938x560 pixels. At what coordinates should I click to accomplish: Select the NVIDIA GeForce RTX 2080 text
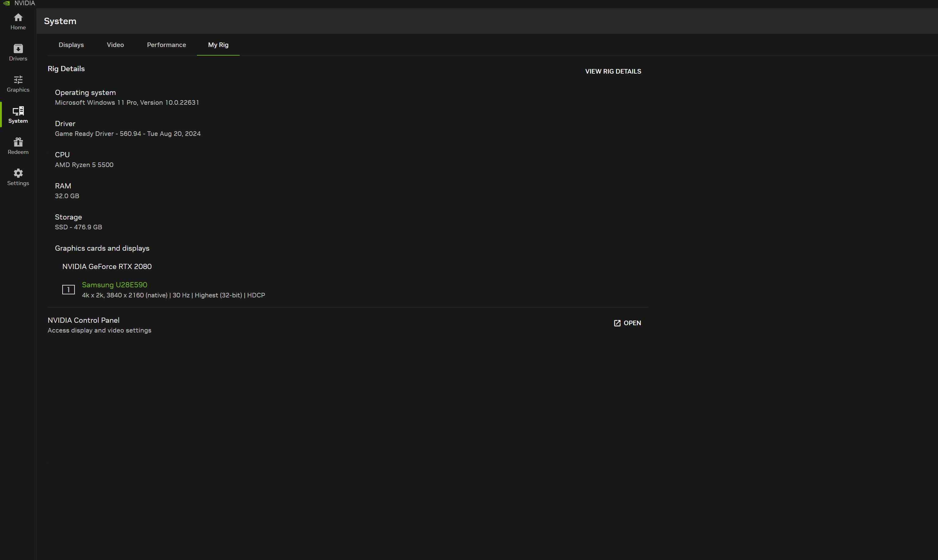pyautogui.click(x=107, y=267)
